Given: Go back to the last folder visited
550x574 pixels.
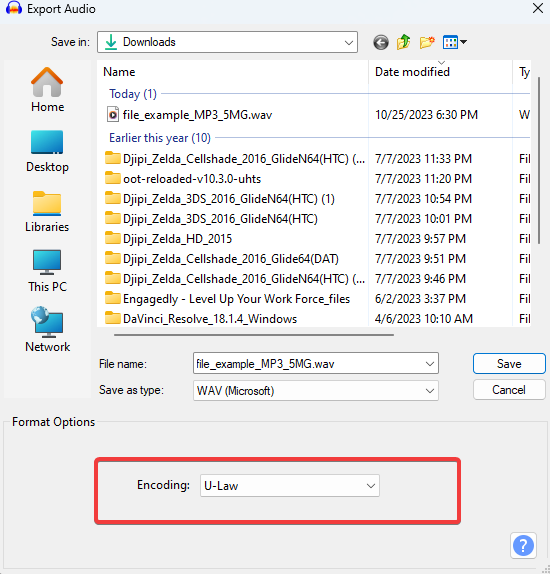Looking at the screenshot, I should (x=381, y=42).
